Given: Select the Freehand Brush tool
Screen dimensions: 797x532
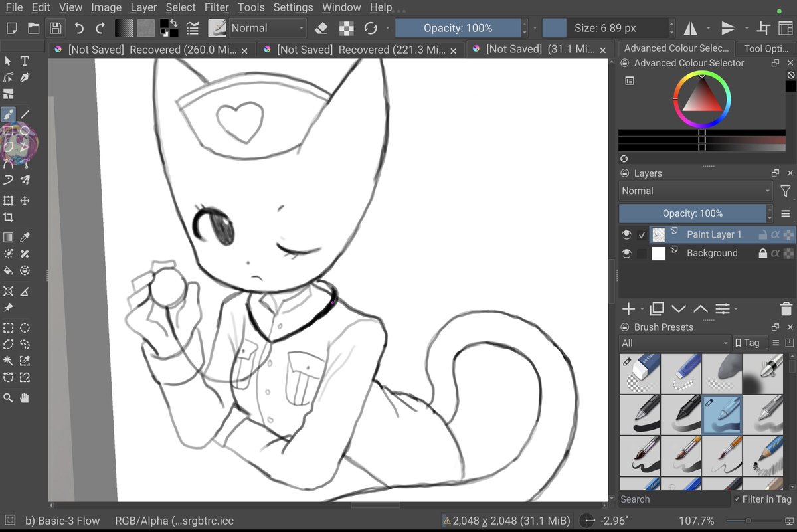Looking at the screenshot, I should pyautogui.click(x=8, y=114).
